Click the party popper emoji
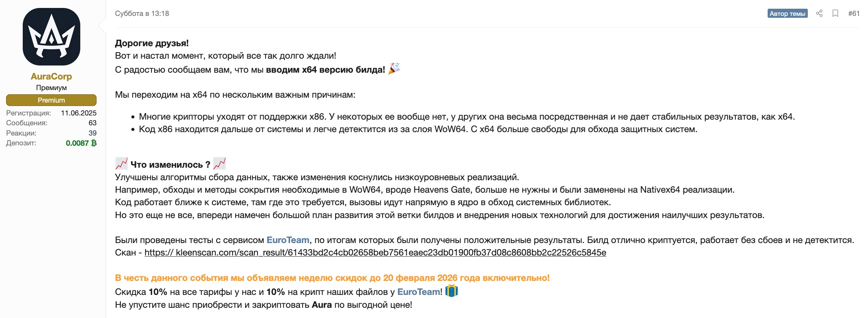This screenshot has width=868, height=318. (394, 69)
